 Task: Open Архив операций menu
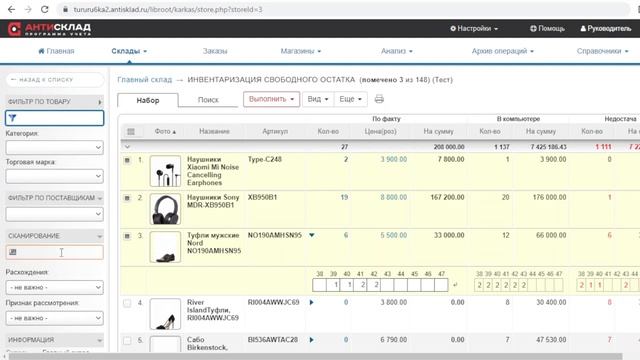click(x=503, y=51)
